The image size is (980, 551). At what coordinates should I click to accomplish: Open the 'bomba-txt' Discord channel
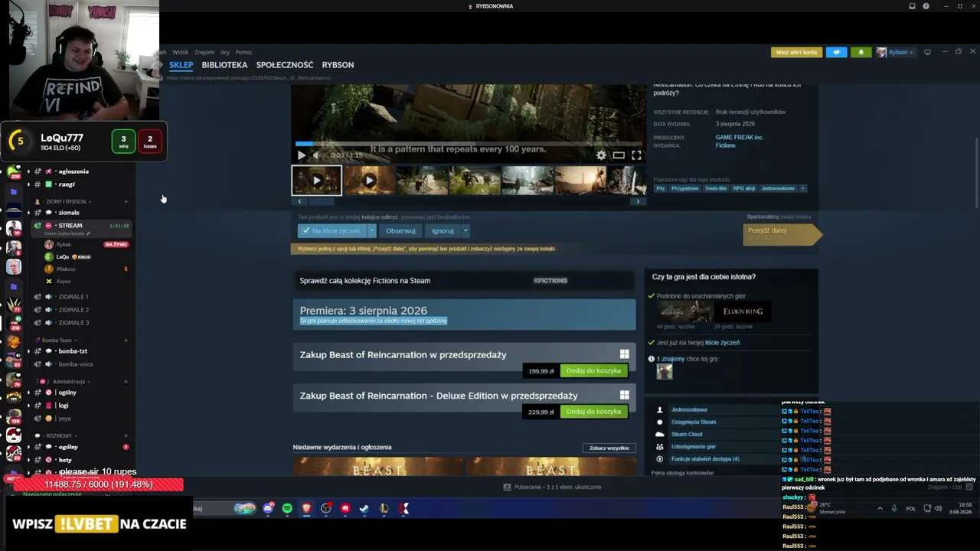point(73,351)
